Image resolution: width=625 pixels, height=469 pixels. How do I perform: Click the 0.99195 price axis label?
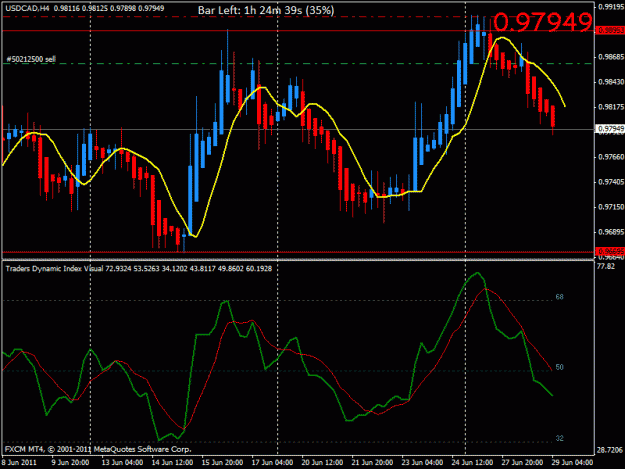[x=611, y=7]
